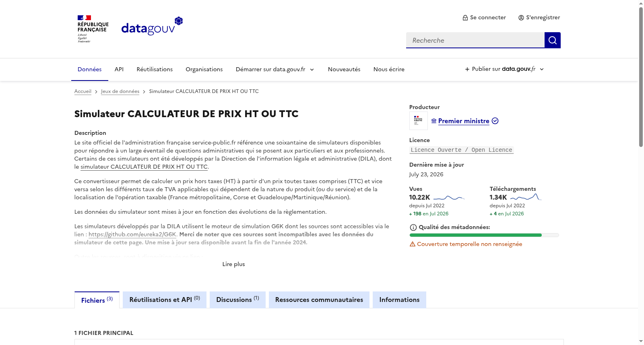Click the user icon beside S'enregistrer
Image resolution: width=644 pixels, height=345 pixels.
(x=521, y=18)
